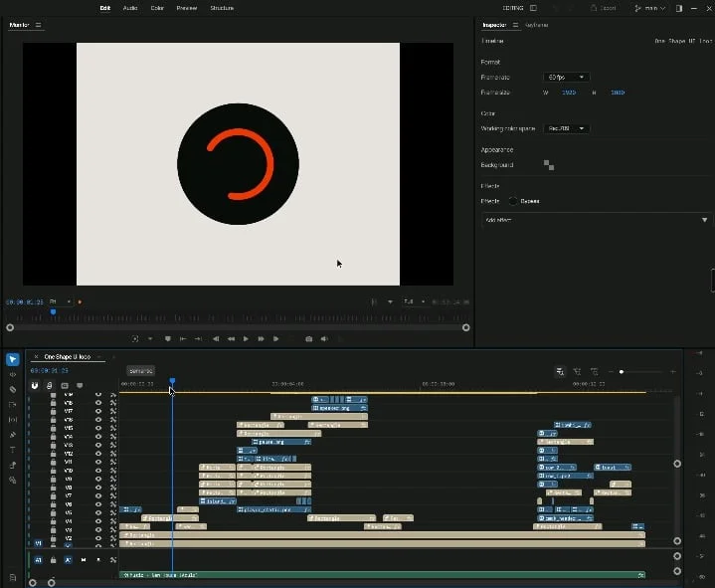Click the linked selection icon beside the magnet
The height and width of the screenshot is (588, 715).
(x=50, y=385)
